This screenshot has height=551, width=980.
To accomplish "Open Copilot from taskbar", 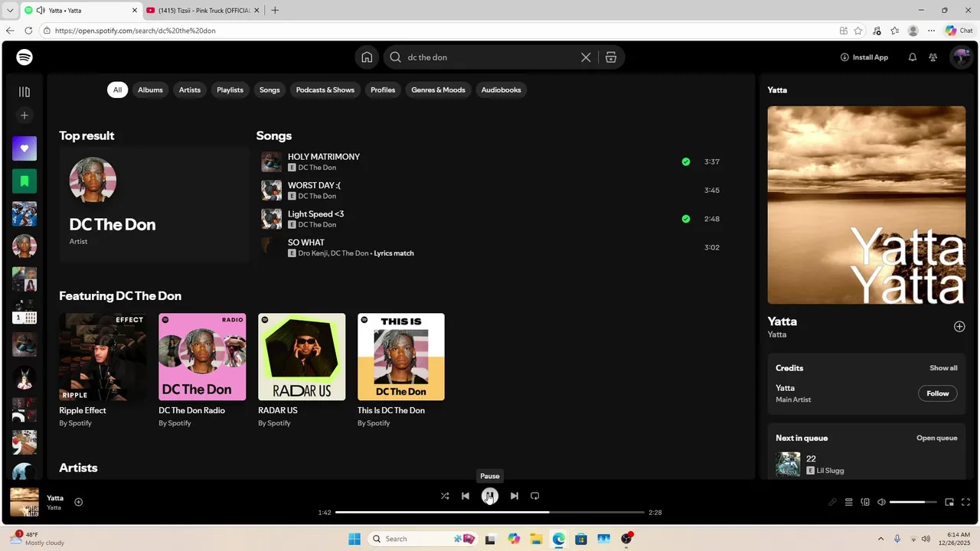I will (x=514, y=539).
